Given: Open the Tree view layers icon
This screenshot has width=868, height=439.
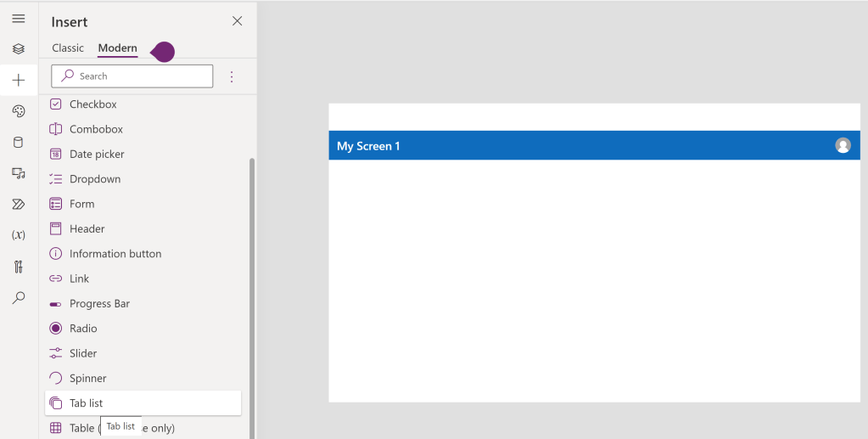Looking at the screenshot, I should pyautogui.click(x=19, y=49).
